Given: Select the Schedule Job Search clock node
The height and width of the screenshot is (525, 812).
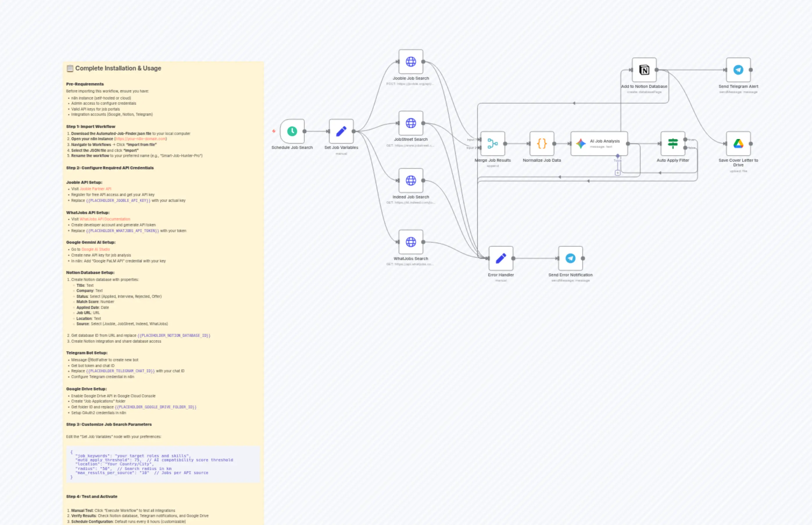Looking at the screenshot, I should (292, 131).
